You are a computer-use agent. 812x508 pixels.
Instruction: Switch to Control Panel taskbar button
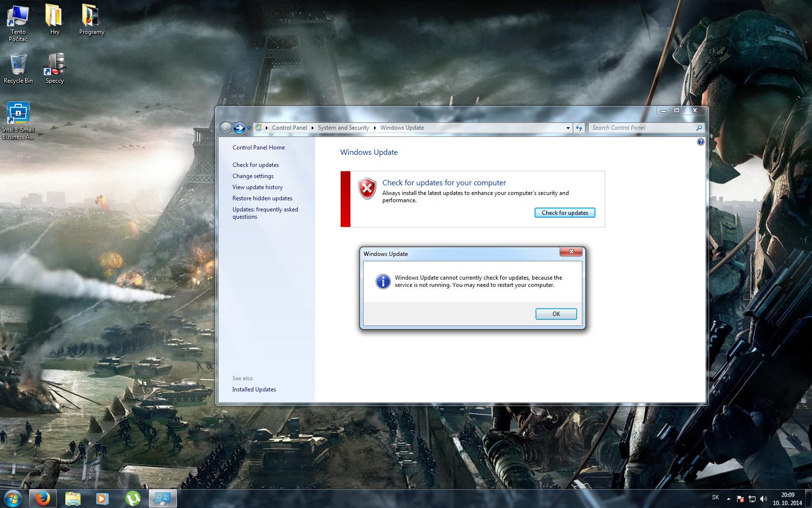coord(162,498)
